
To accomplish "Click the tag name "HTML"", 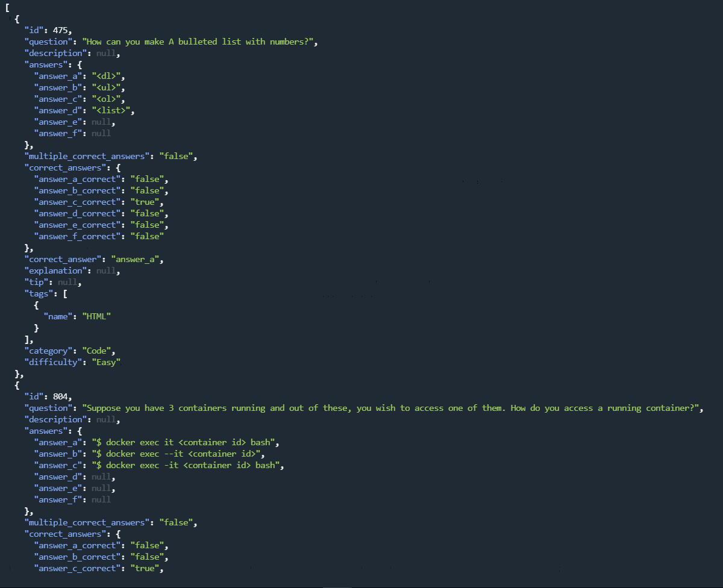I will coord(96,316).
